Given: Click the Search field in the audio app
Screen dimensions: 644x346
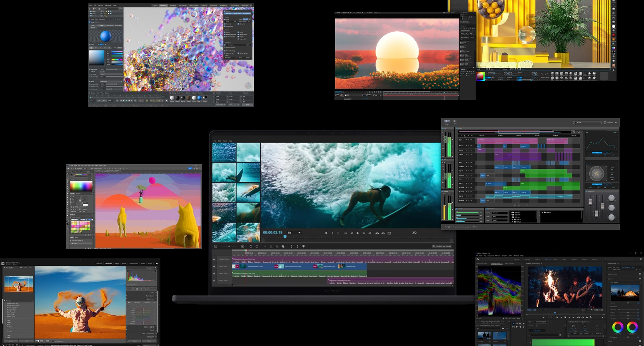Looking at the screenshot, I should [588, 123].
